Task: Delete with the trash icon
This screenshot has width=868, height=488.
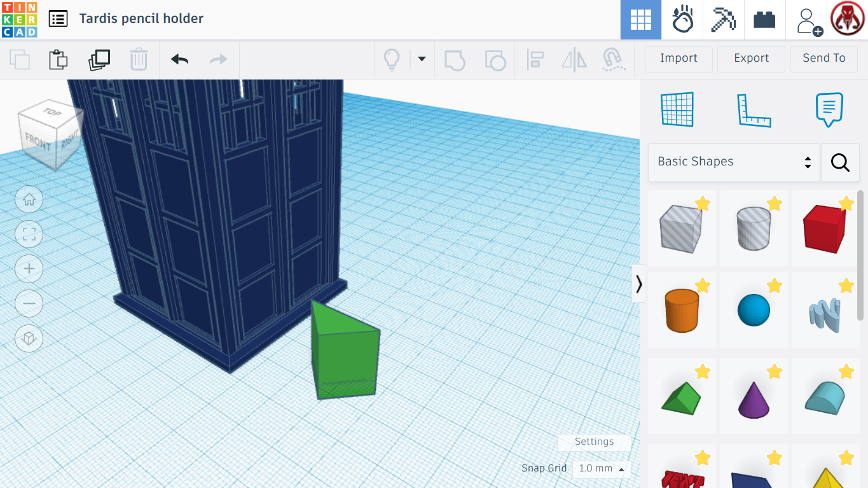Action: click(139, 60)
